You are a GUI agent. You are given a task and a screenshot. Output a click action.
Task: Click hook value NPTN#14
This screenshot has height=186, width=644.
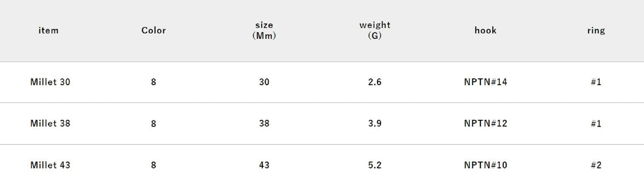tap(485, 82)
